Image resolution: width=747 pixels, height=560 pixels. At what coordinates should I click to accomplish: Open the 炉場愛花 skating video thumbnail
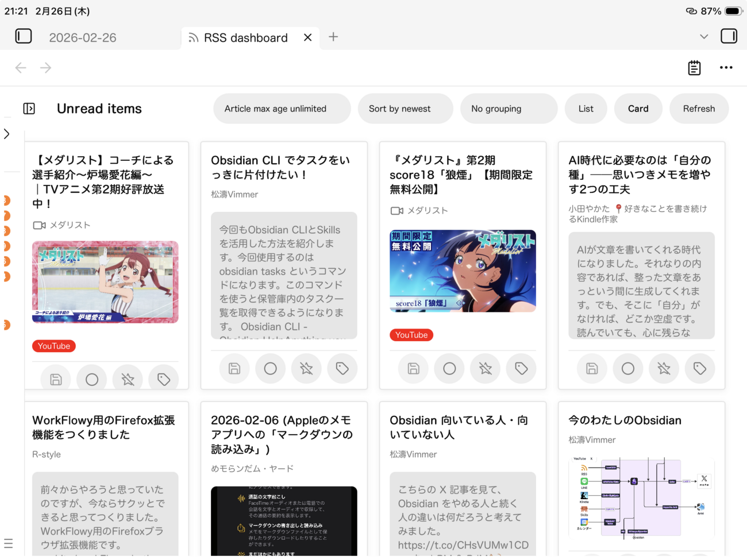point(105,282)
